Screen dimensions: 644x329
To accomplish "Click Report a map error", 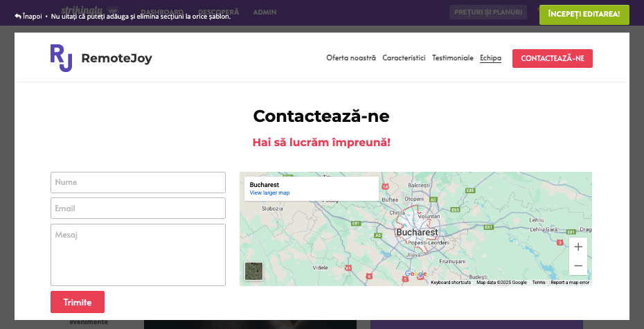I will (570, 283).
